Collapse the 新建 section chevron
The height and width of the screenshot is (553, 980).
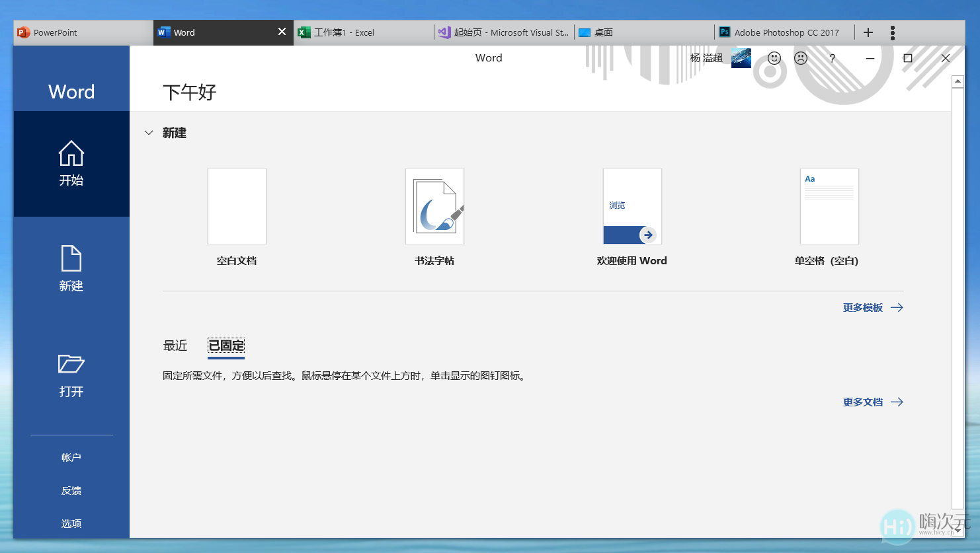pos(149,133)
